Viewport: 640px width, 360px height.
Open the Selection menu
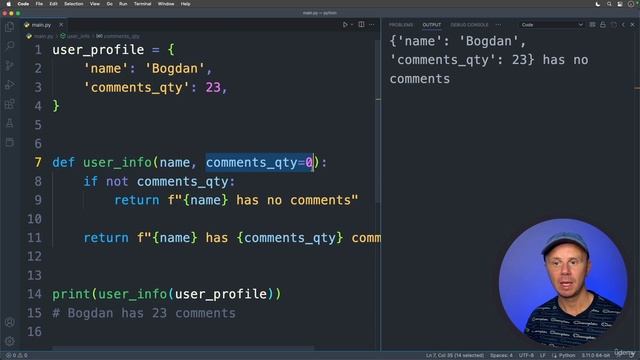coord(73,4)
